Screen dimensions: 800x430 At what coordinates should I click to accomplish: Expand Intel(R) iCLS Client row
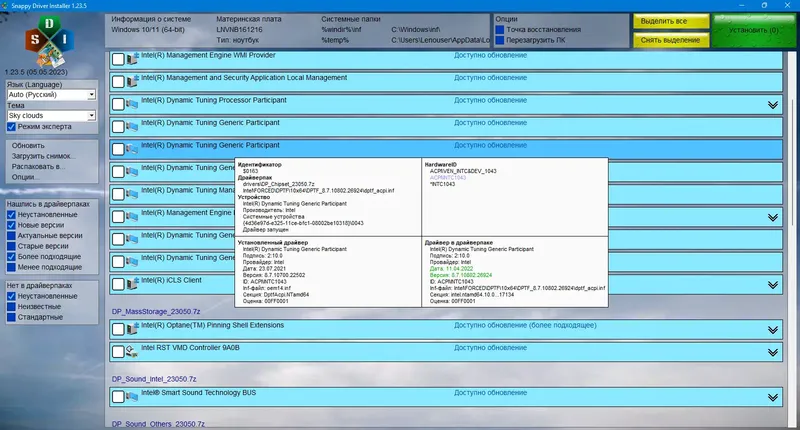coord(773,285)
